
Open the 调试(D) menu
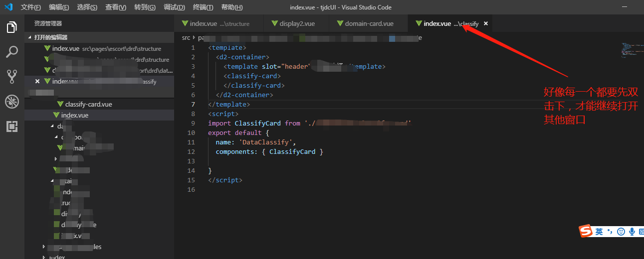174,7
